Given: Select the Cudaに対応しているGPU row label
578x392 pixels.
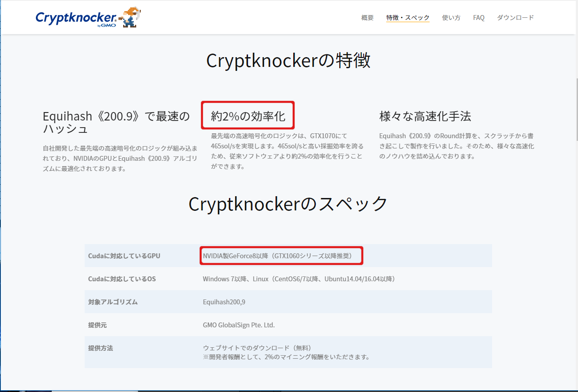Looking at the screenshot, I should coord(124,256).
